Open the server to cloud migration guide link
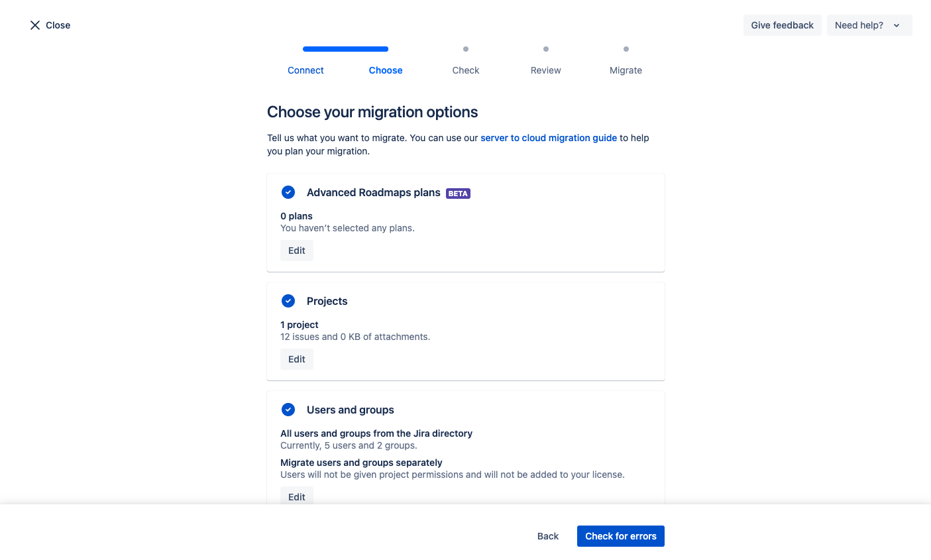Screen dimensions: 931x560 (x=549, y=138)
